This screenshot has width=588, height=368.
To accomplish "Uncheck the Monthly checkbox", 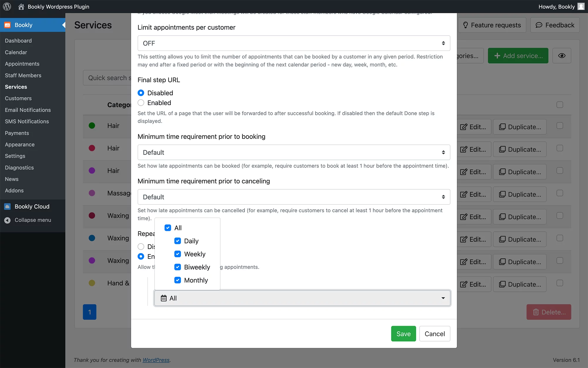I will click(178, 280).
